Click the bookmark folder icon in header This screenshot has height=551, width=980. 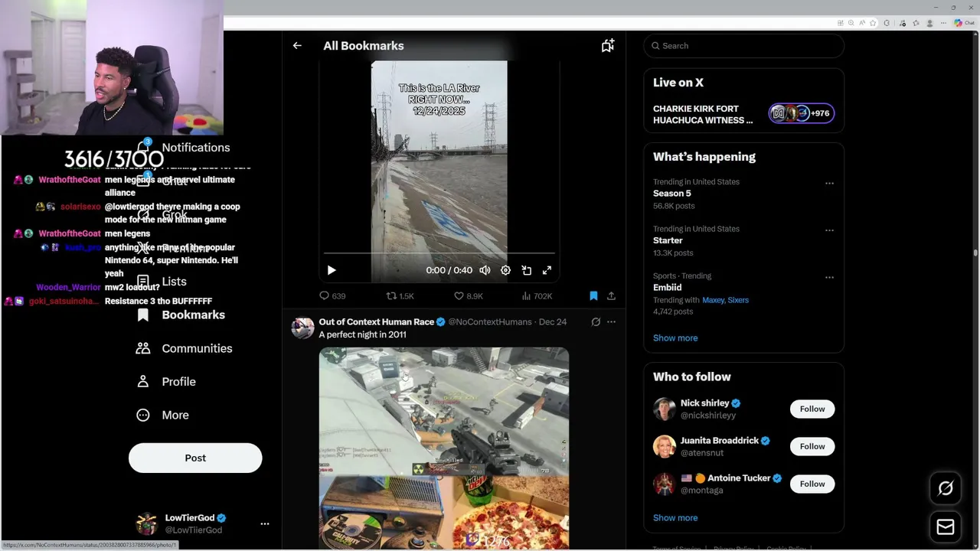coord(608,46)
